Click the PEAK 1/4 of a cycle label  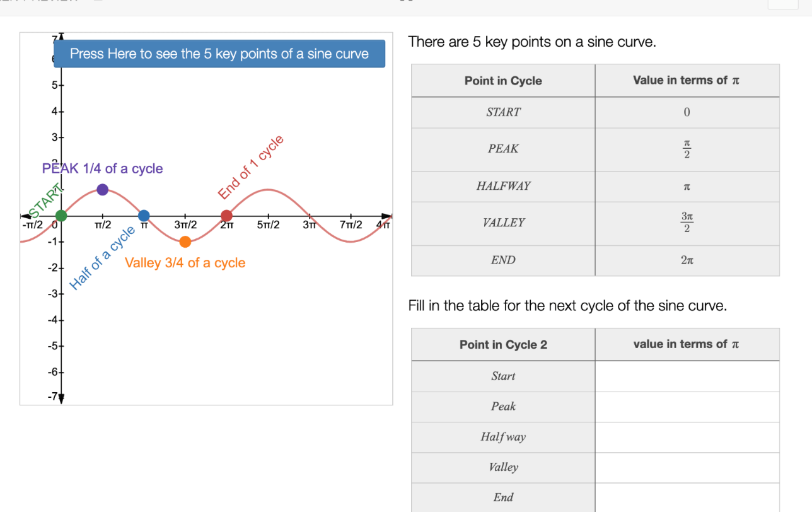point(102,168)
